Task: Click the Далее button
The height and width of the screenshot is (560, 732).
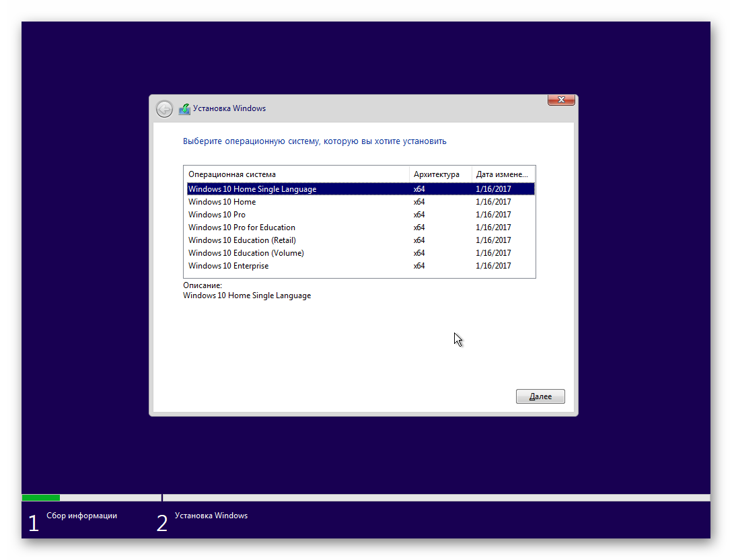Action: 540,396
